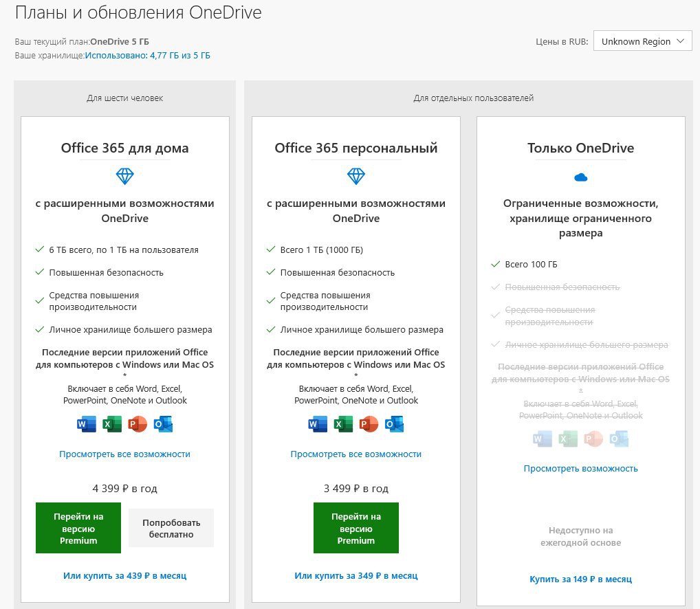
Task: Click the 'Только OneDrive' heading
Action: (x=581, y=148)
